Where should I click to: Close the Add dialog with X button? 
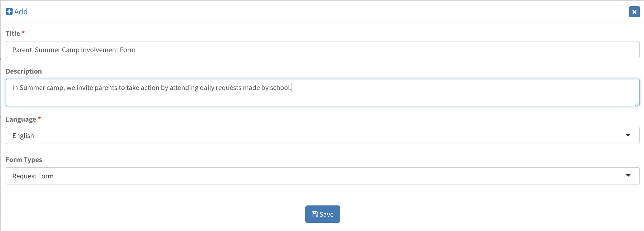[634, 12]
